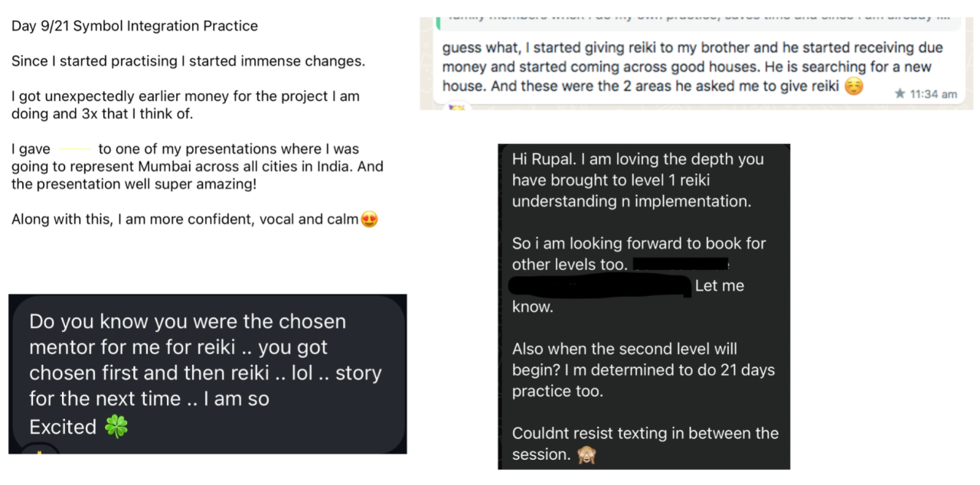Click the long black redaction bar before 'Let me'
Viewport: 980px width, 485px height.
(x=599, y=285)
